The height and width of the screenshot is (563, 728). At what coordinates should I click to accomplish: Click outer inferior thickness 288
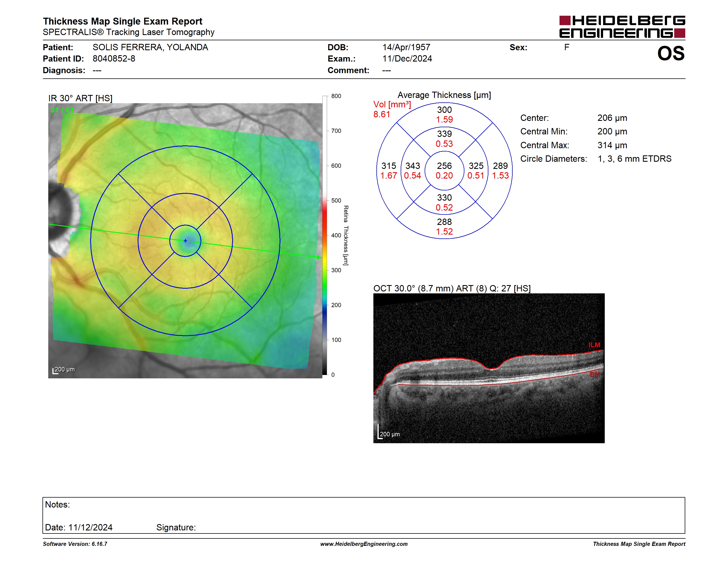444,222
